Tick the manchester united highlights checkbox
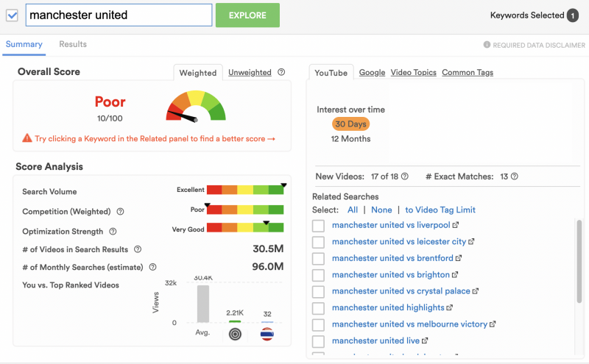 point(318,308)
